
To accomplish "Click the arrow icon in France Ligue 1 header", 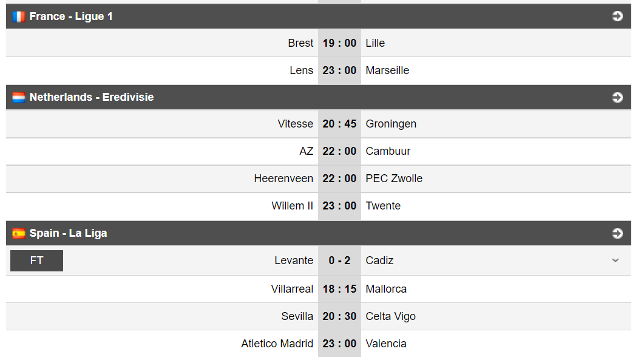I will click(617, 16).
